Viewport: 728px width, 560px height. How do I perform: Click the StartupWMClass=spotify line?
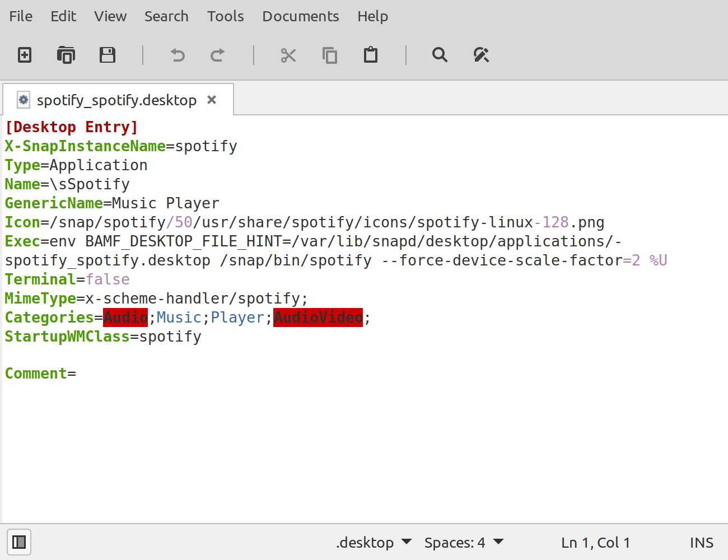coord(103,337)
